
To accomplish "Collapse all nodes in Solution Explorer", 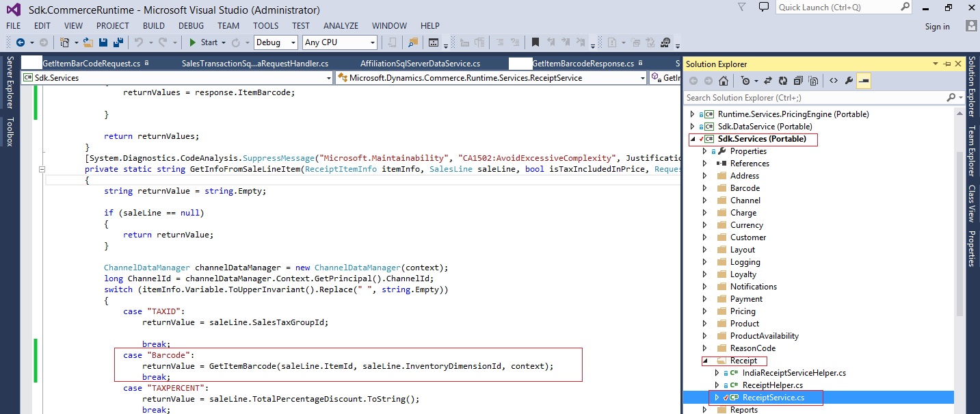I will coord(798,81).
